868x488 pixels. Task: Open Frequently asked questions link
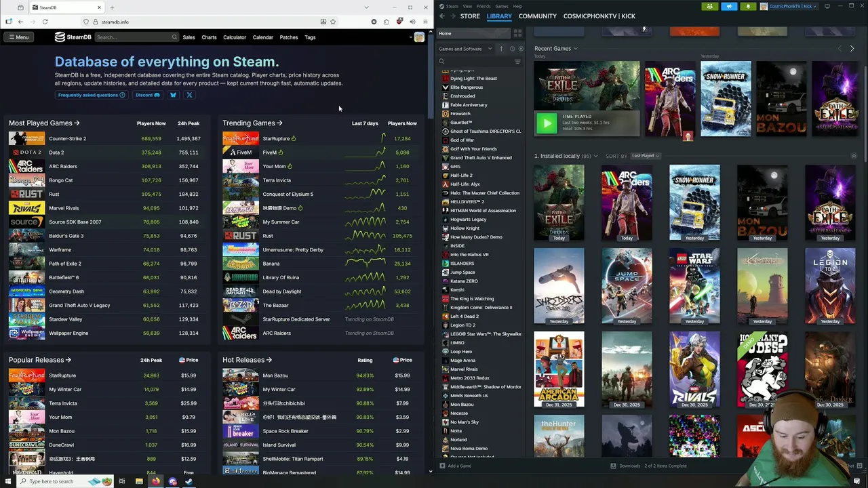point(92,95)
